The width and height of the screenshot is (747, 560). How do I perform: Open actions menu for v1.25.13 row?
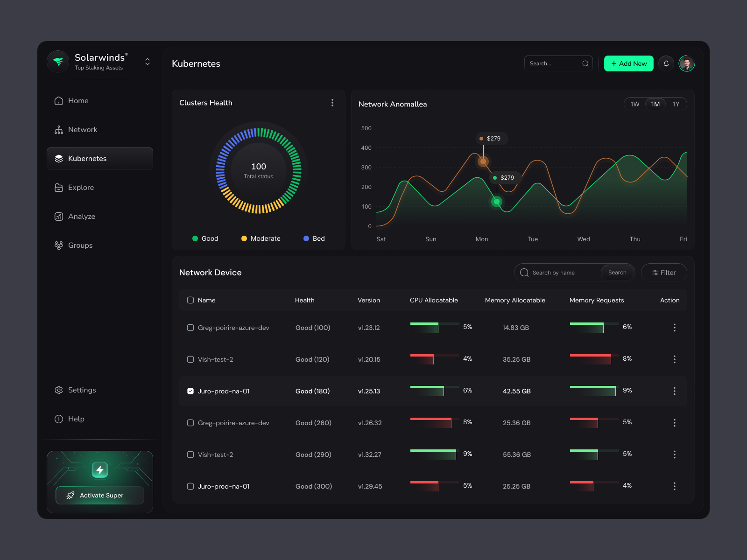click(675, 391)
